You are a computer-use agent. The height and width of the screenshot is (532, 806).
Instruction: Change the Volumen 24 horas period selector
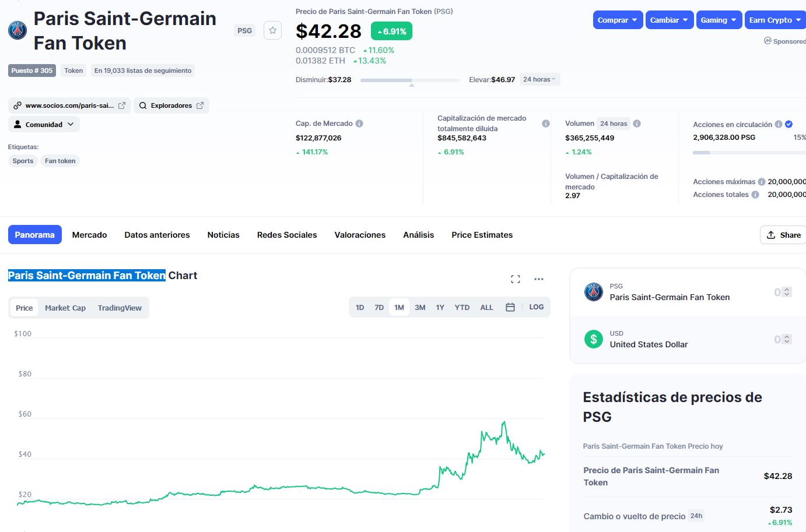pos(614,124)
